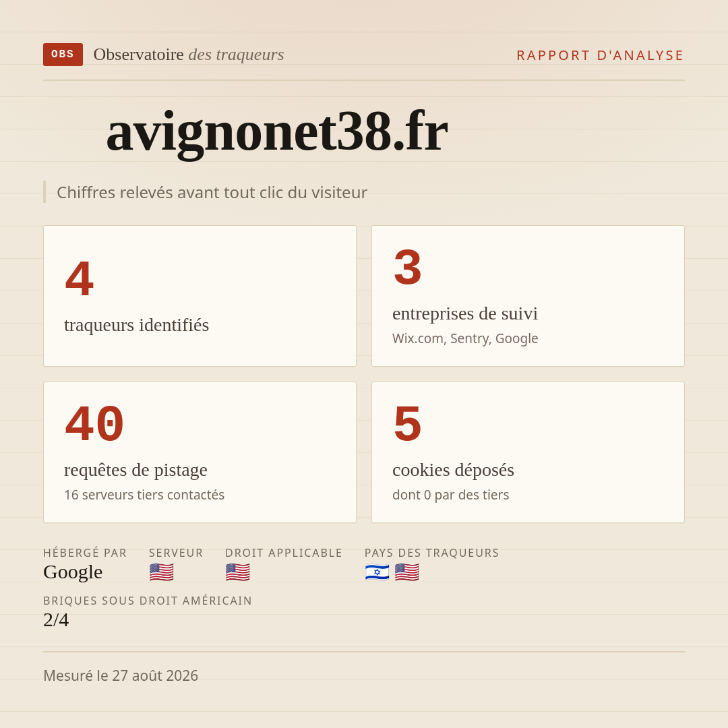Screen dimensions: 728x728
Task: Click the US flag under SERVEUR
Action: pos(162,572)
